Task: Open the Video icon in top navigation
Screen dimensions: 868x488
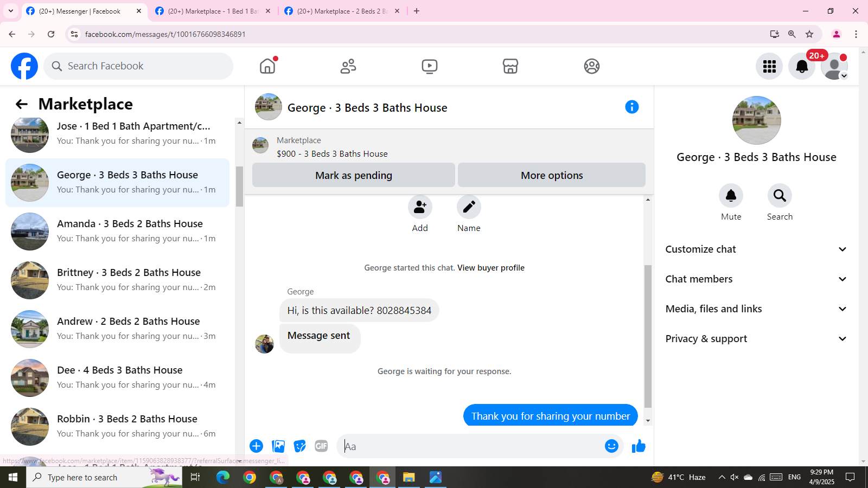Action: (430, 66)
